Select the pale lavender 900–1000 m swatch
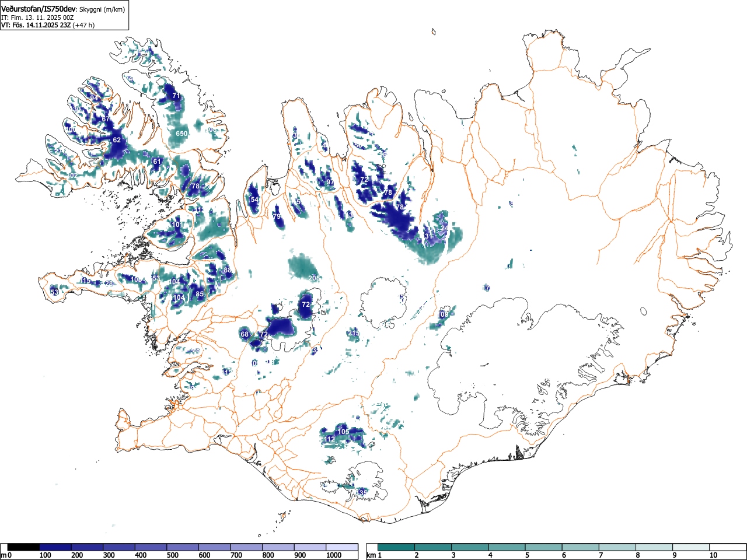Viewport: 747px width, 560px height. 310,547
